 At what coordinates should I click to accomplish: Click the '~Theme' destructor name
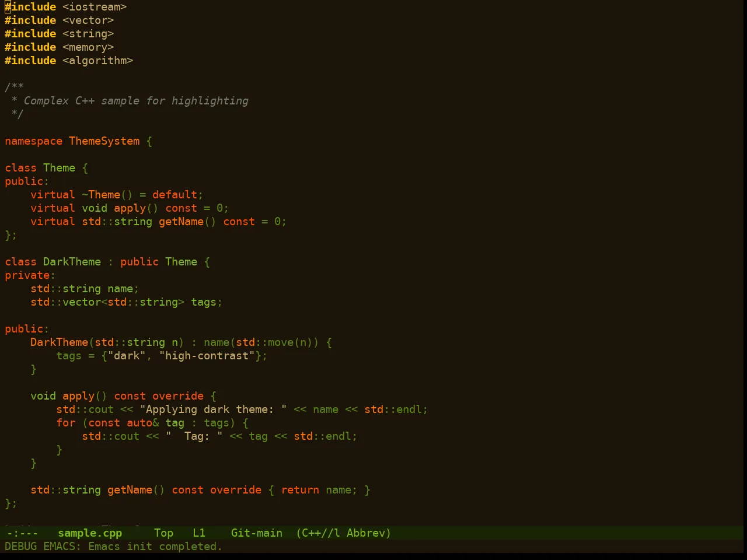click(101, 195)
